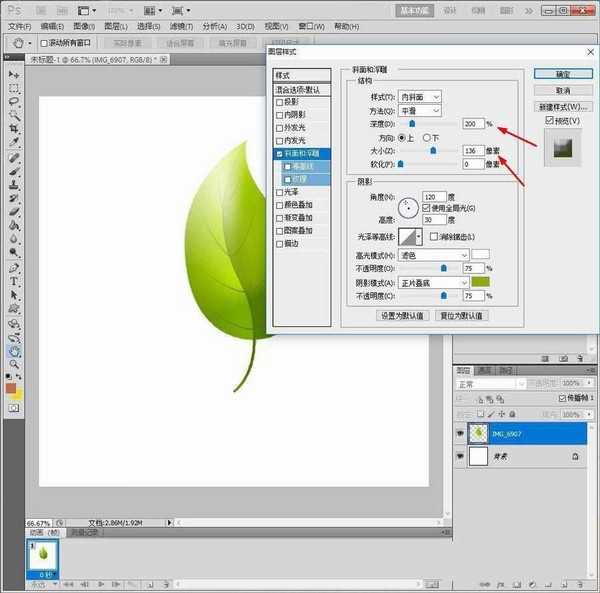The image size is (600, 593).
Task: Click the 深度 (Depth) value input field
Action: [x=472, y=123]
